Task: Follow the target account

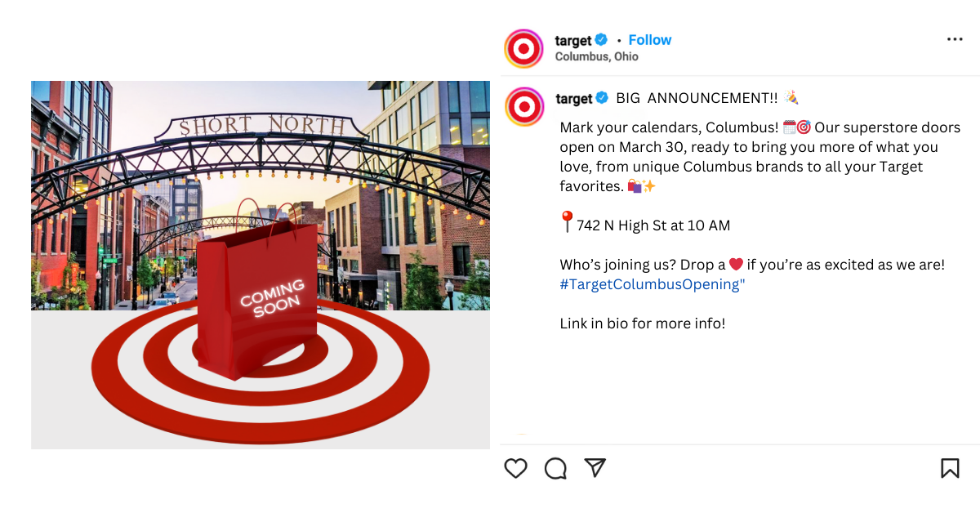Action: 650,40
